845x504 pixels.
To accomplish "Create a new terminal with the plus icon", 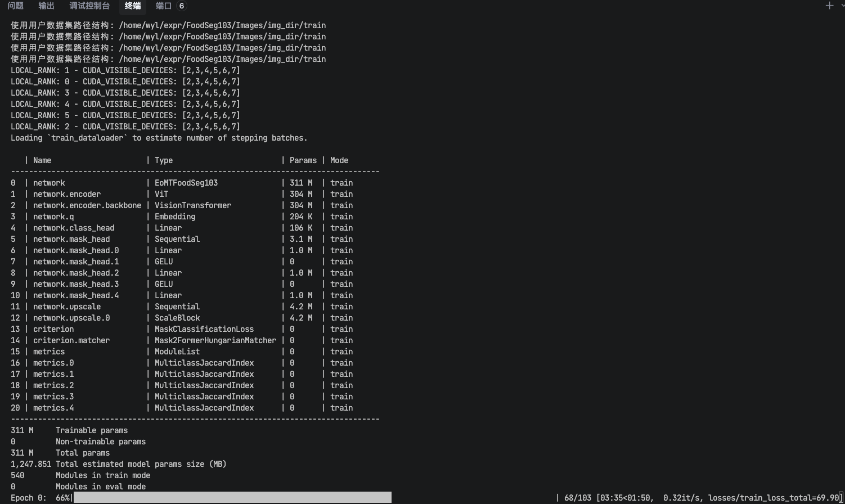I will [x=829, y=6].
